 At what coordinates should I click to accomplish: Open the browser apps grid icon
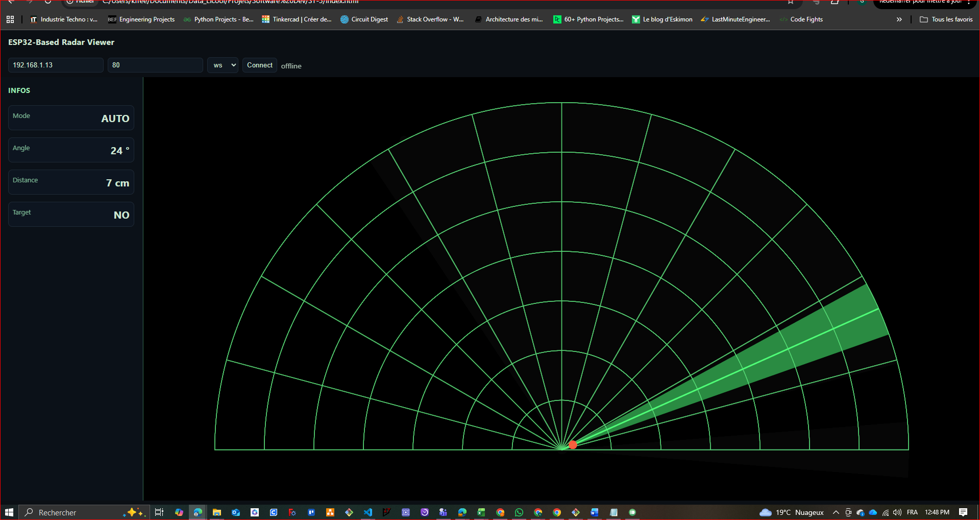coord(10,19)
